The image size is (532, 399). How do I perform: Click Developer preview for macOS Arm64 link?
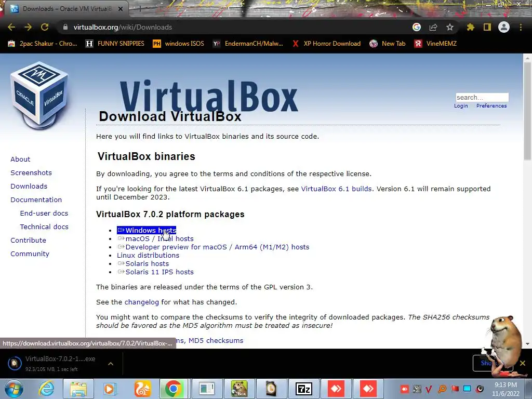coord(214,247)
